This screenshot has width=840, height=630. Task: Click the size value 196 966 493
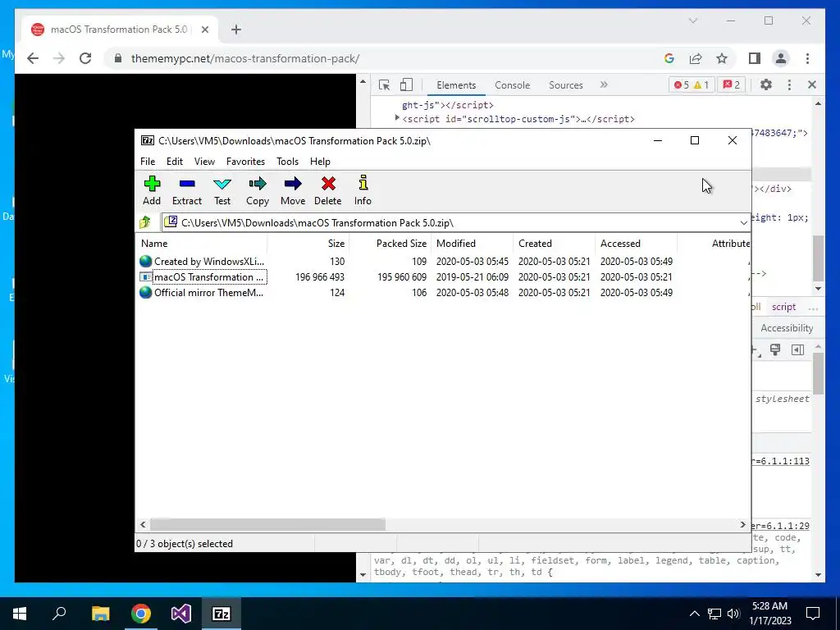pos(320,277)
